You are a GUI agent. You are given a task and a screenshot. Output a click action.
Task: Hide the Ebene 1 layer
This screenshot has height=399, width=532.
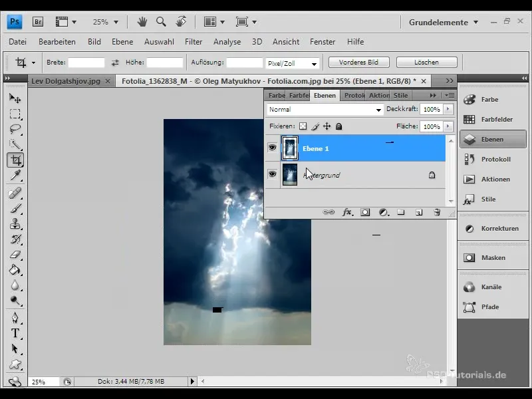click(272, 148)
